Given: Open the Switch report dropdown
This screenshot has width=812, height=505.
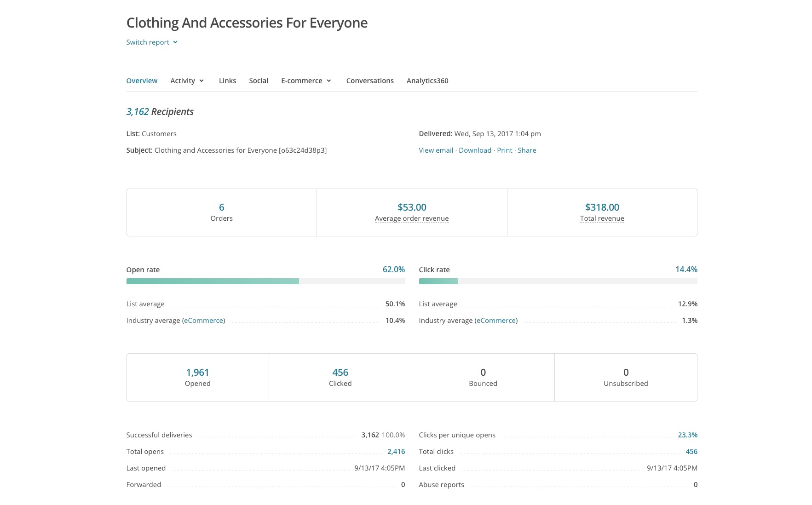Looking at the screenshot, I should point(152,42).
